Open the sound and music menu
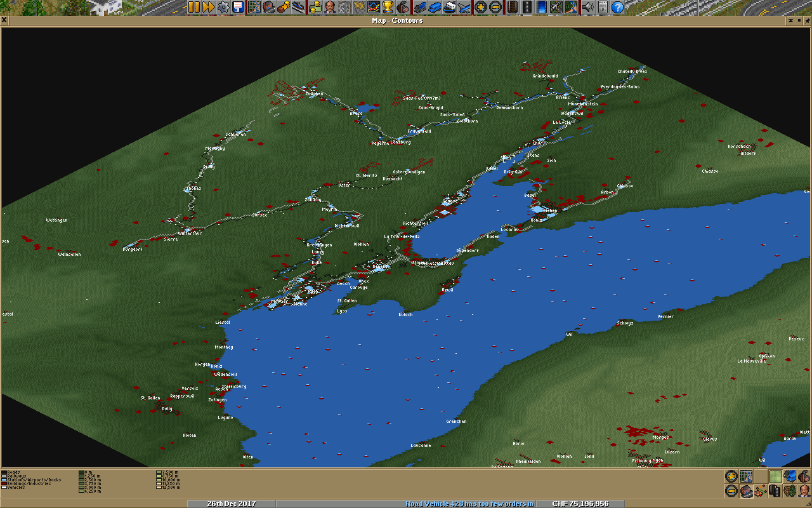812x508 pixels. pos(587,8)
